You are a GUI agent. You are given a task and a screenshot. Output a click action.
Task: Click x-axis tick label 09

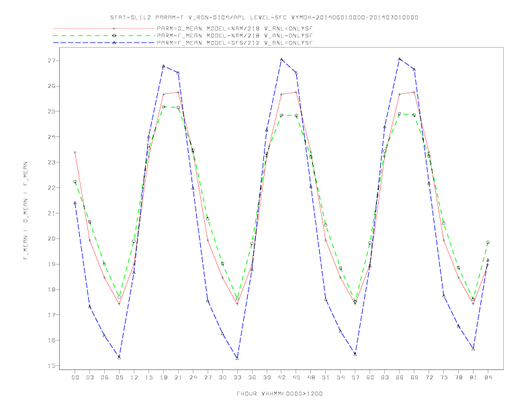pyautogui.click(x=120, y=377)
